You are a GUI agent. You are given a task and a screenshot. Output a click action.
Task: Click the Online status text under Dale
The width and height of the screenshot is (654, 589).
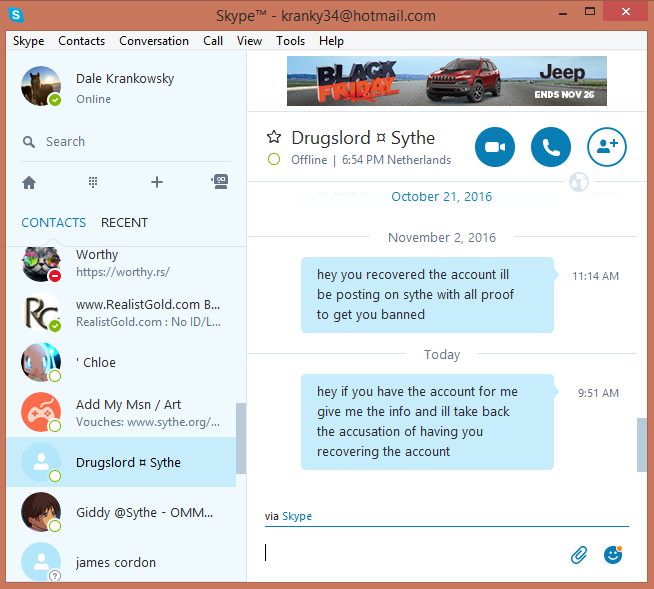tap(93, 99)
